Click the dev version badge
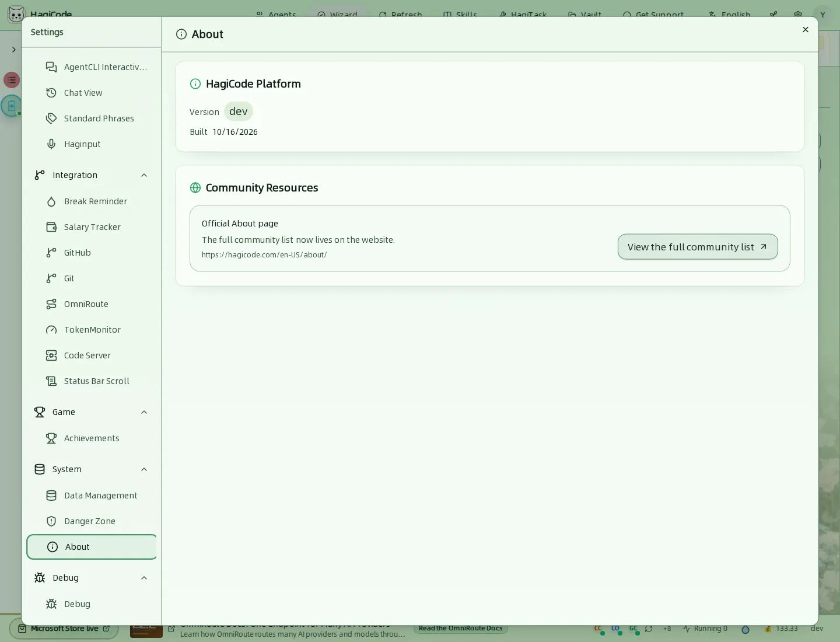 point(239,111)
